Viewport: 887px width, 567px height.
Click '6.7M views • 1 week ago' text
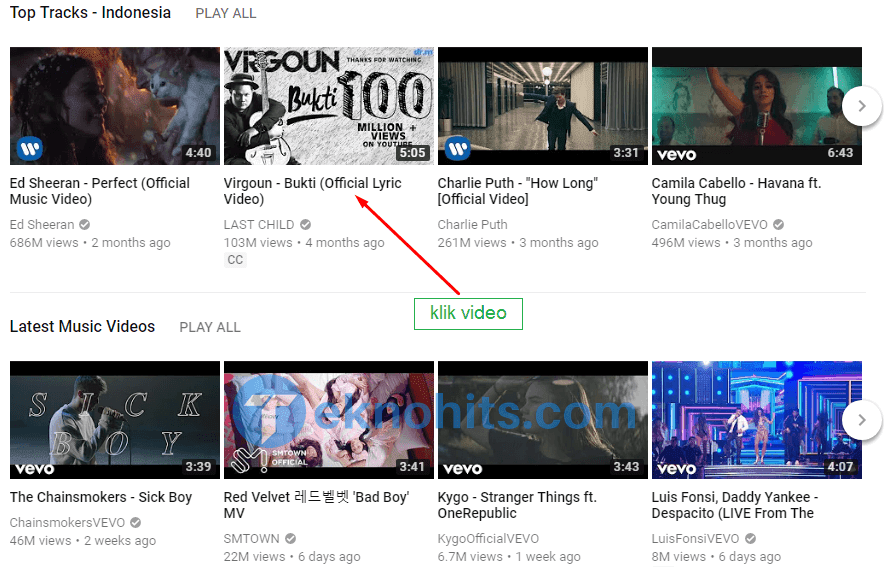click(x=509, y=556)
